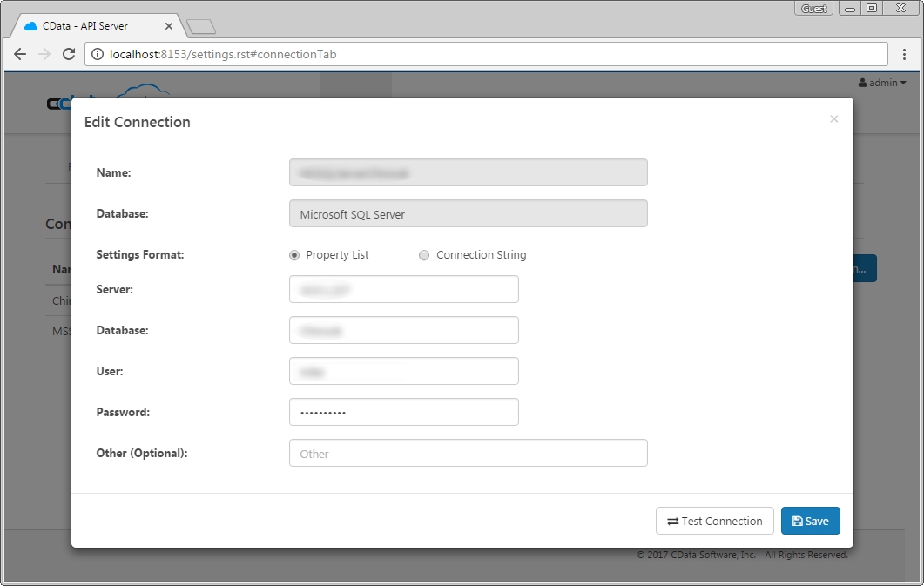Open a new browser tab

click(x=201, y=26)
